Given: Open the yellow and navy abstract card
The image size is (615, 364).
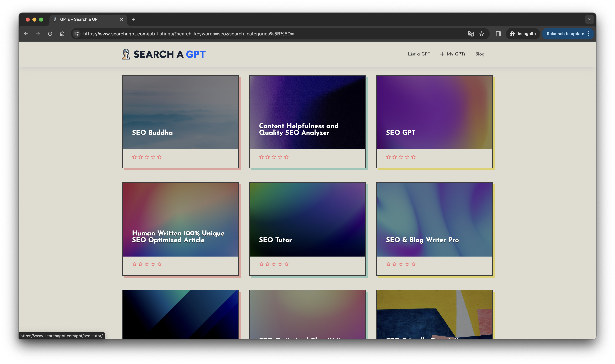Looking at the screenshot, I should tap(435, 315).
